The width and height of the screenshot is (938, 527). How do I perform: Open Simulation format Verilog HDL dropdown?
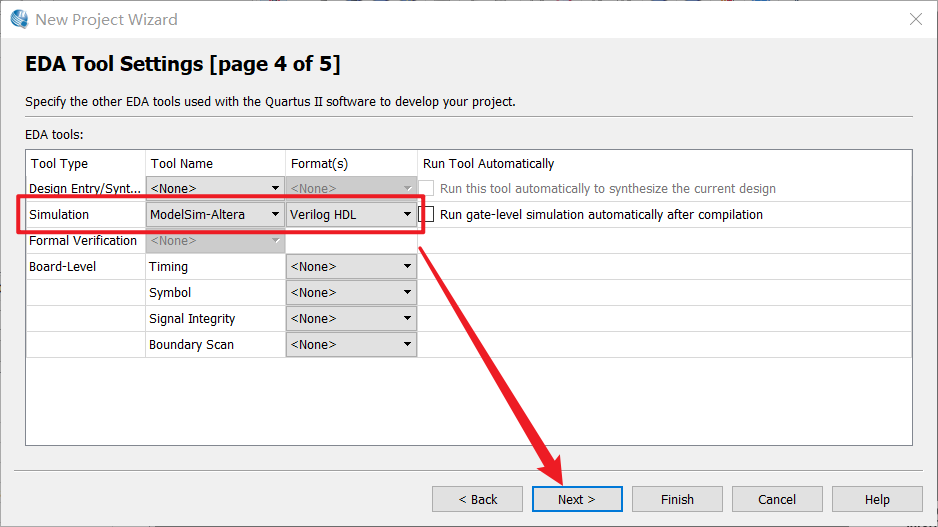351,214
